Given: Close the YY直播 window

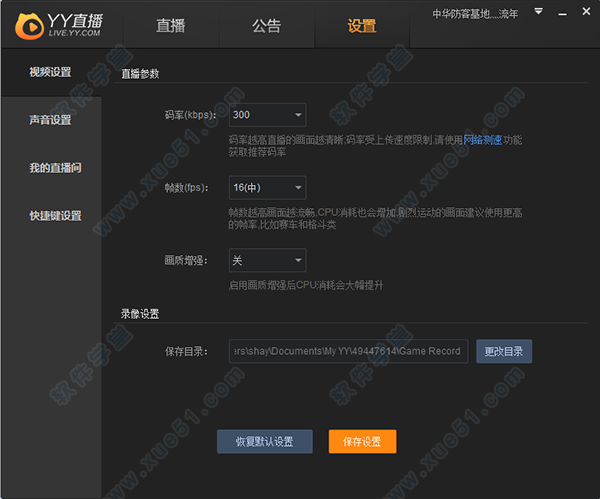Looking at the screenshot, I should point(586,11).
